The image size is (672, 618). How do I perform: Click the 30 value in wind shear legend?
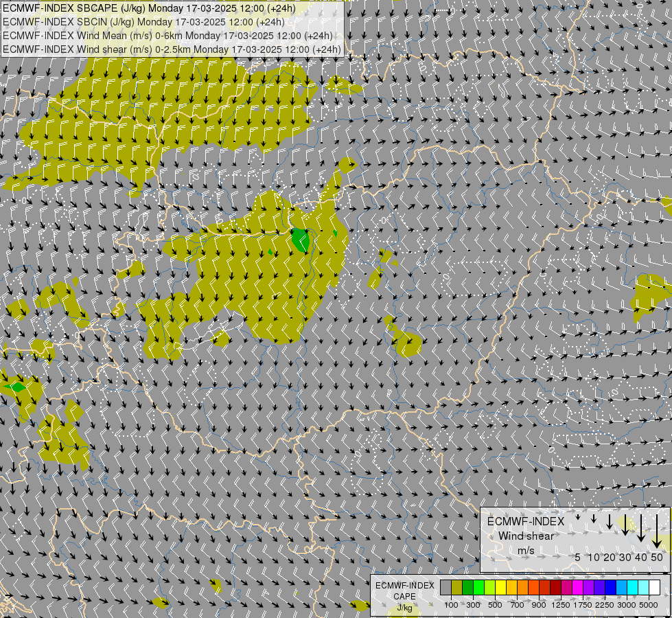tap(625, 557)
